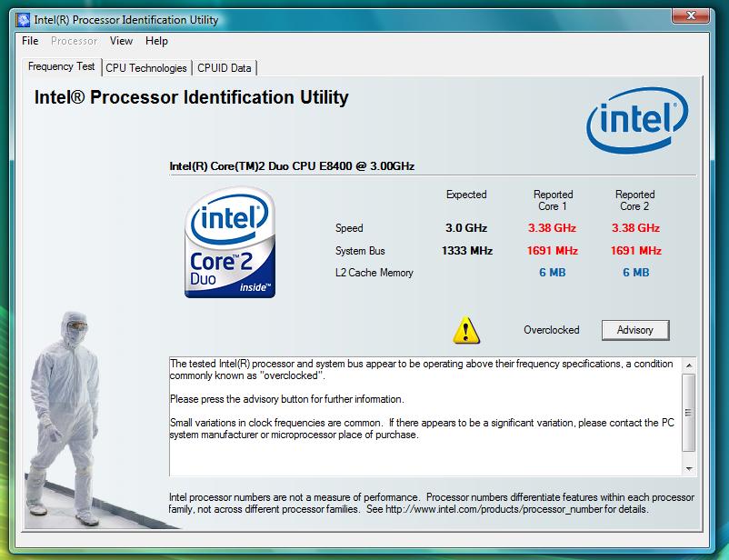Click the Expected column header
The height and width of the screenshot is (560, 729).
pyautogui.click(x=466, y=195)
